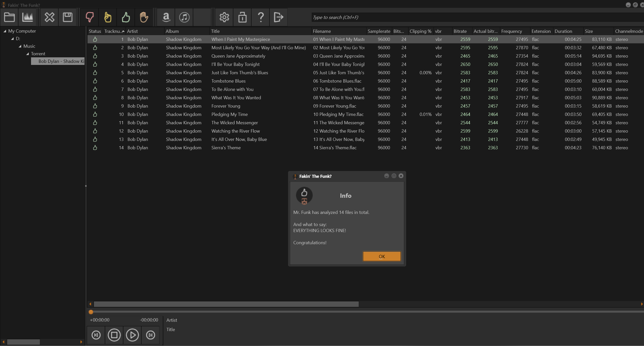This screenshot has height=346, width=644.
Task: Click the Tracknumber column header
Action: point(113,31)
